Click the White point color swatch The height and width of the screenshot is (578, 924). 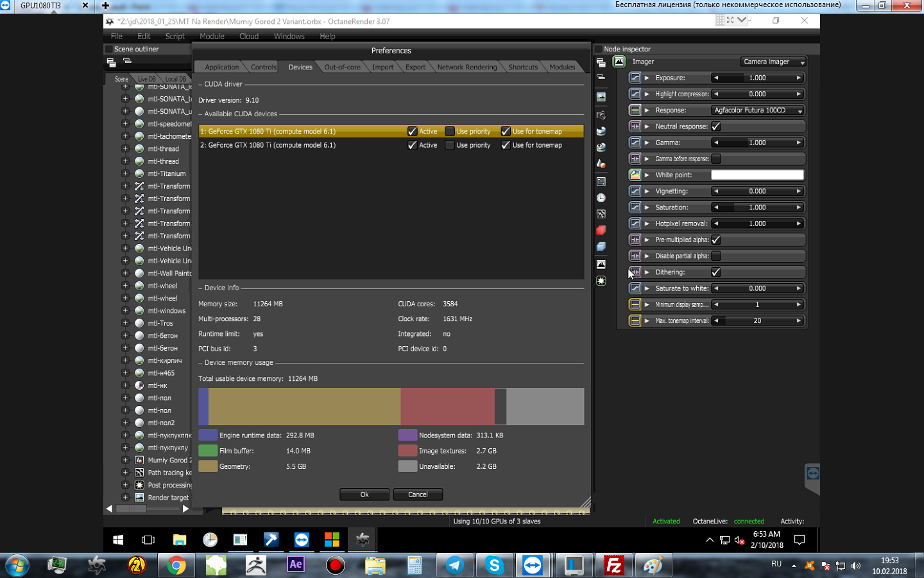click(757, 175)
